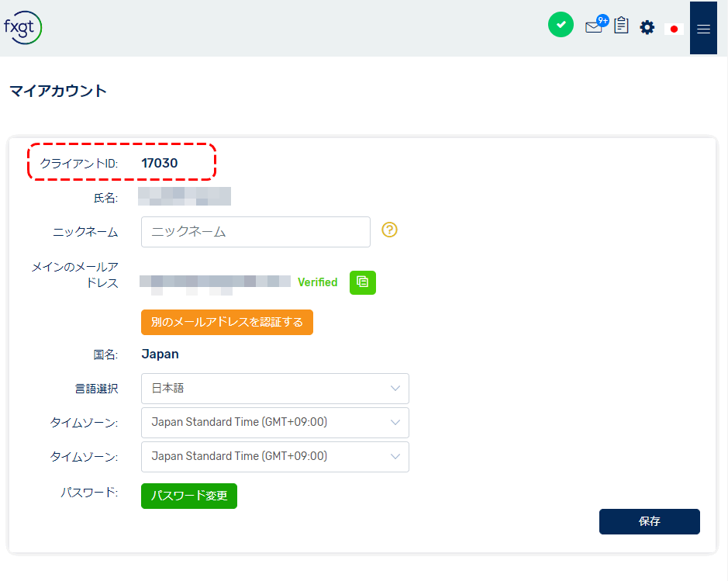Click the country value Japan
This screenshot has width=728, height=581.
(x=160, y=354)
